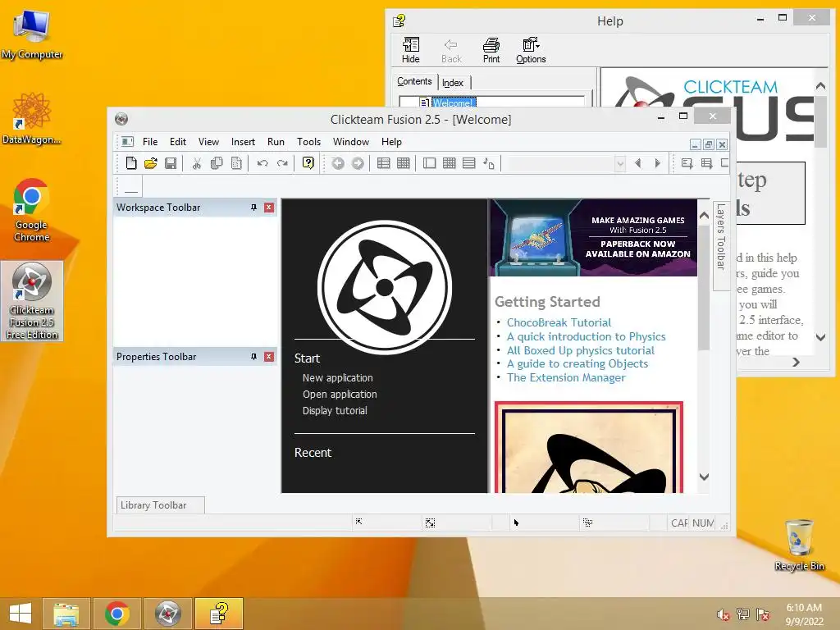840x630 pixels.
Task: Open the ChocoBreak Tutorial link
Action: pyautogui.click(x=559, y=322)
